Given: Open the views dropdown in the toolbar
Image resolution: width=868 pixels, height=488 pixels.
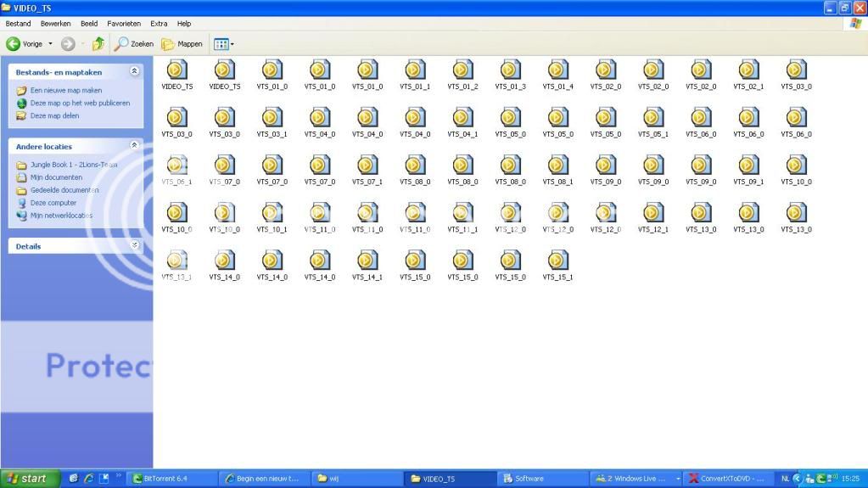Looking at the screenshot, I should click(x=224, y=44).
